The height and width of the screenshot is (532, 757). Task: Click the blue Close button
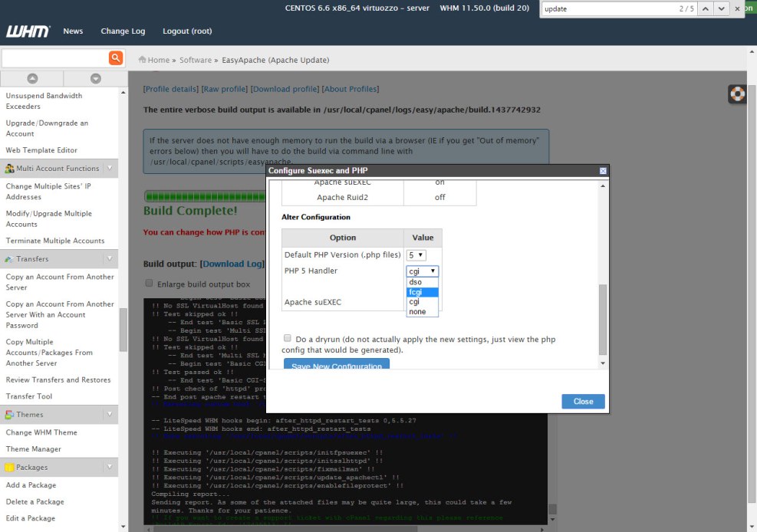(583, 402)
